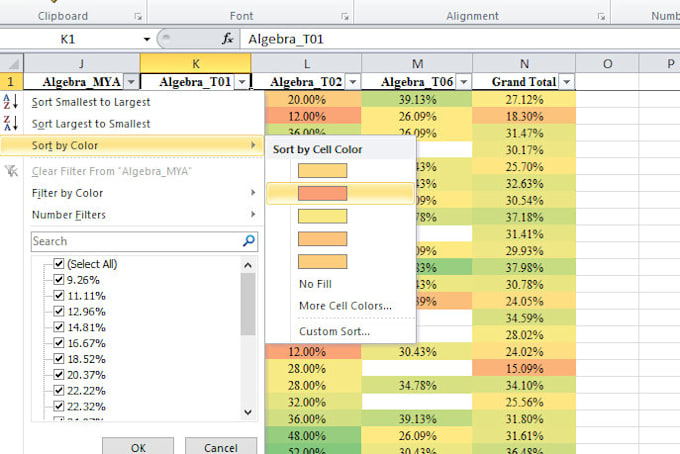Open the Clipboard dialog launcher

(138, 16)
